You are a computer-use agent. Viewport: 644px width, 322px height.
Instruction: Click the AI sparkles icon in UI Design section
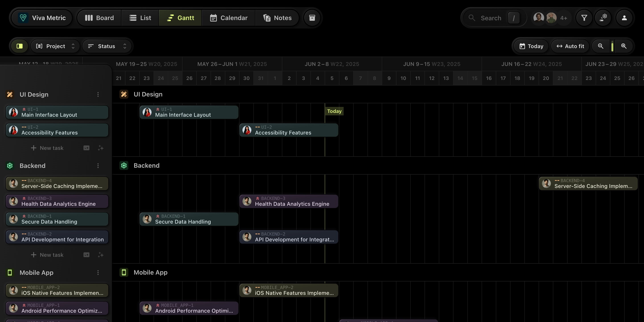[101, 148]
